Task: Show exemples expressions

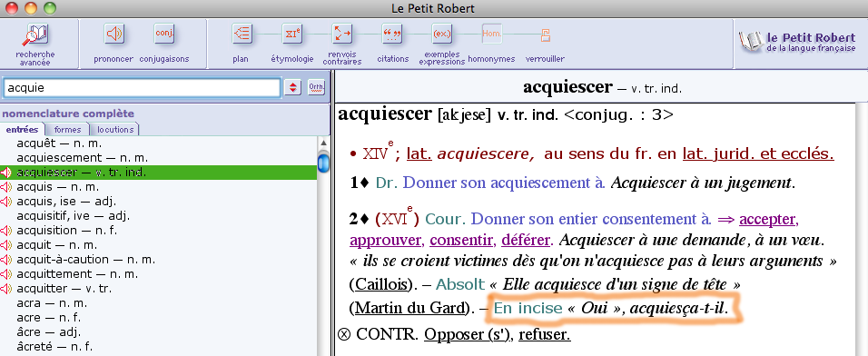Action: (442, 34)
